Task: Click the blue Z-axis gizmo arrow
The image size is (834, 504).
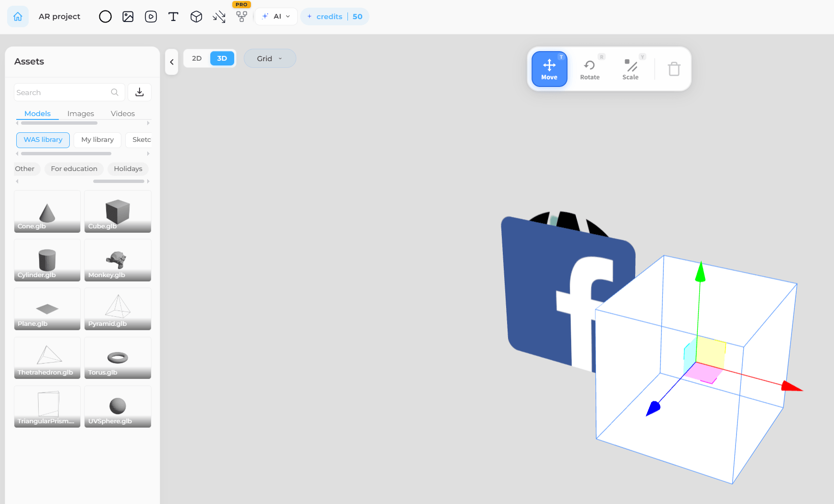Action: pos(653,408)
